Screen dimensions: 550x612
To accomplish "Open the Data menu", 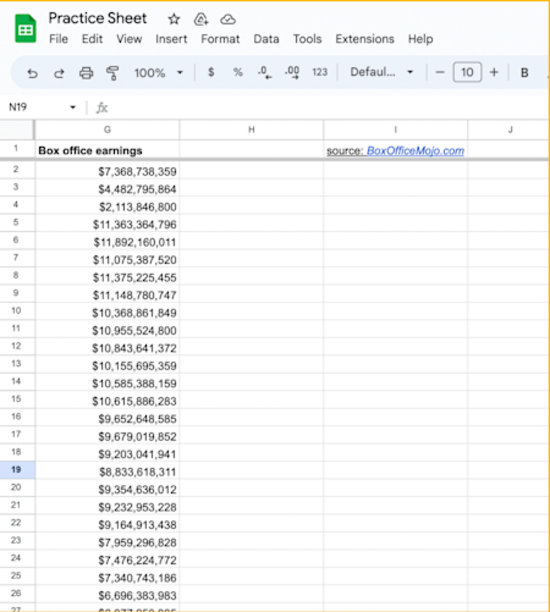I will point(266,39).
